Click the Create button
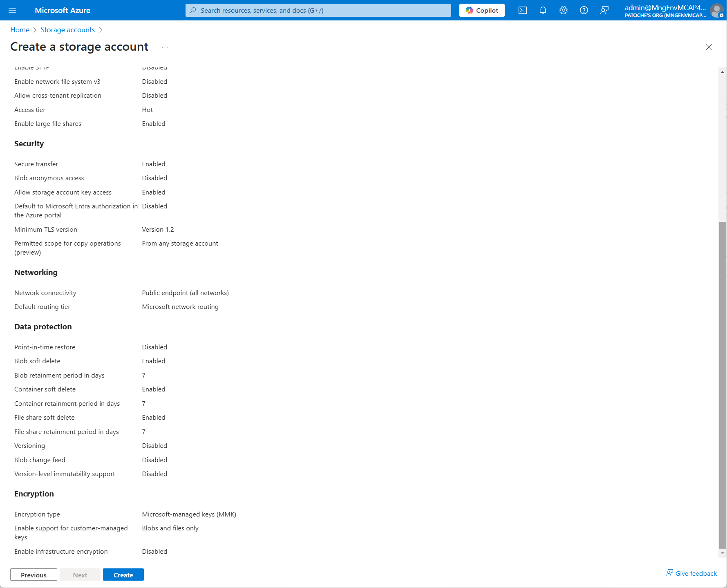 coord(123,575)
